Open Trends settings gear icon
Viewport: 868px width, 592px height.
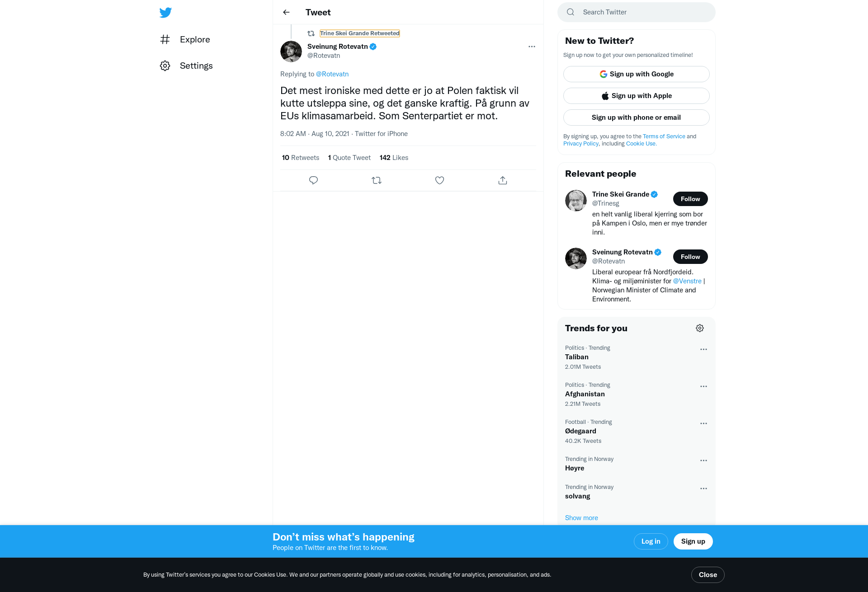700,328
